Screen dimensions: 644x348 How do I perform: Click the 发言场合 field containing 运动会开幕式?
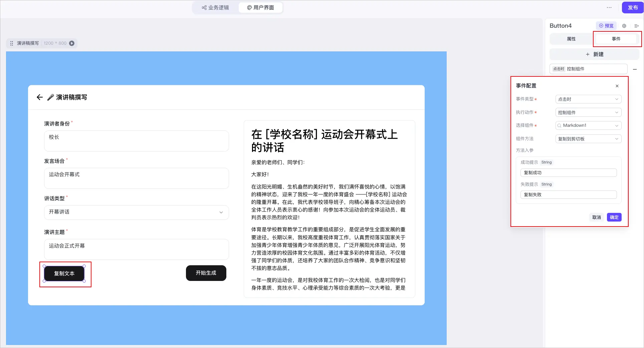pos(136,178)
